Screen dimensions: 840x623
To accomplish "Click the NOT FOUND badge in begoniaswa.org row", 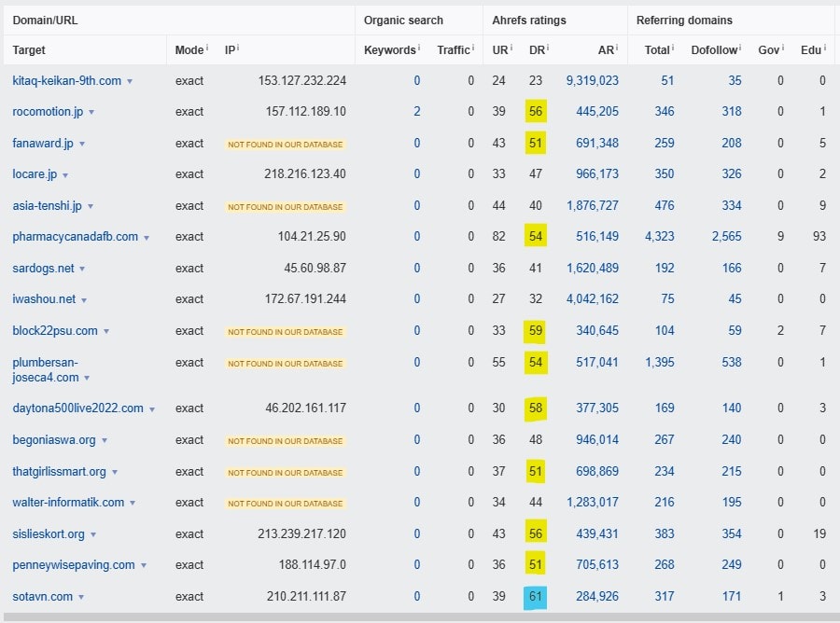I will pyautogui.click(x=285, y=441).
